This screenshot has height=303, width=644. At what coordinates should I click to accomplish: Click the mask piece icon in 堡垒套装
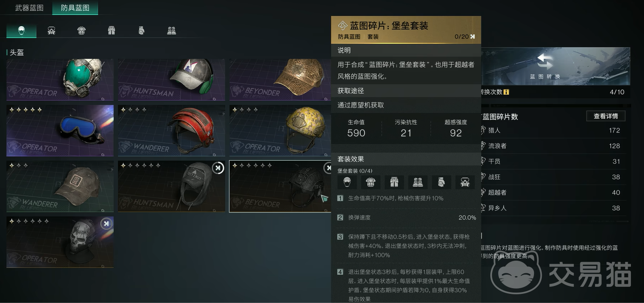click(x=465, y=182)
